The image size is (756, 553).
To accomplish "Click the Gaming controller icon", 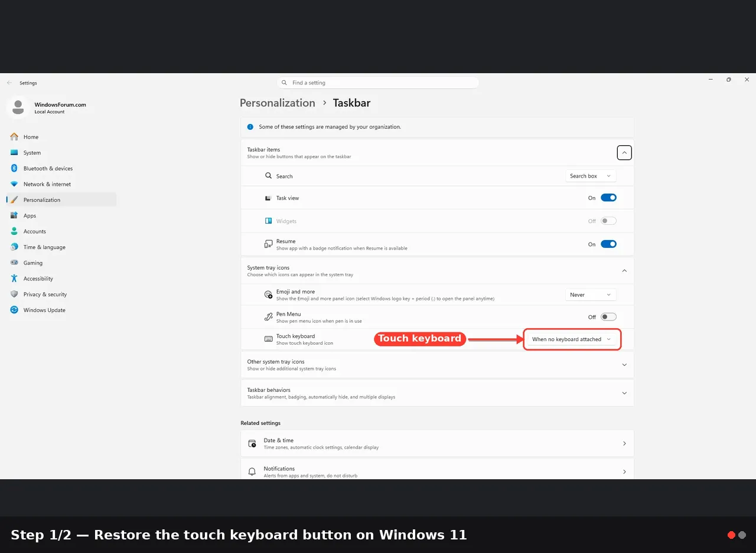I will [14, 263].
